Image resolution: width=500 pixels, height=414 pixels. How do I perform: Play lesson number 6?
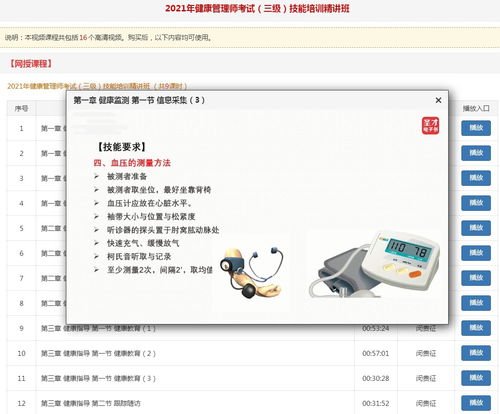point(476,253)
